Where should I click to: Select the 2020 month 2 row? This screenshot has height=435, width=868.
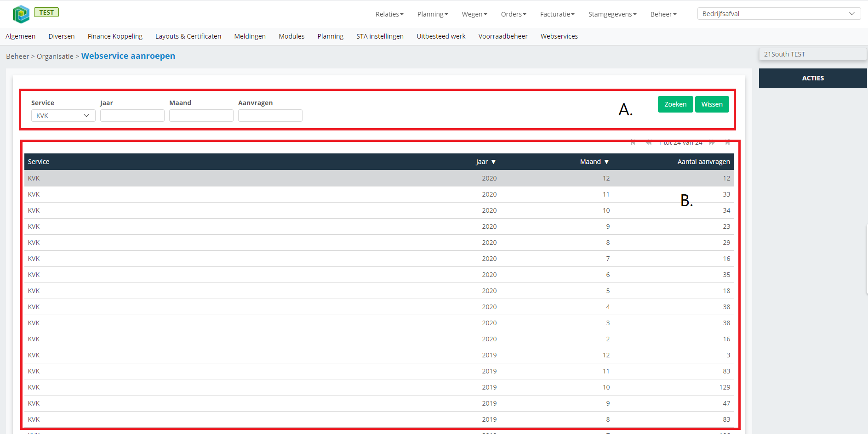point(379,339)
